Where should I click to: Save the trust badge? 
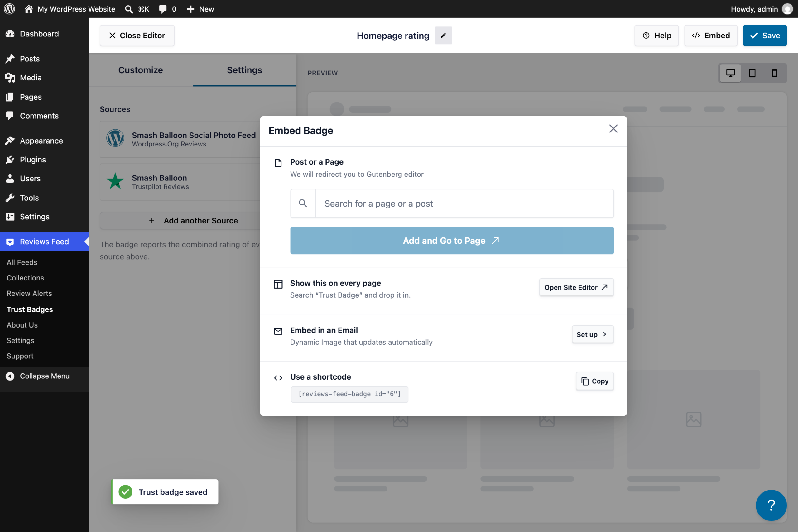pyautogui.click(x=765, y=35)
